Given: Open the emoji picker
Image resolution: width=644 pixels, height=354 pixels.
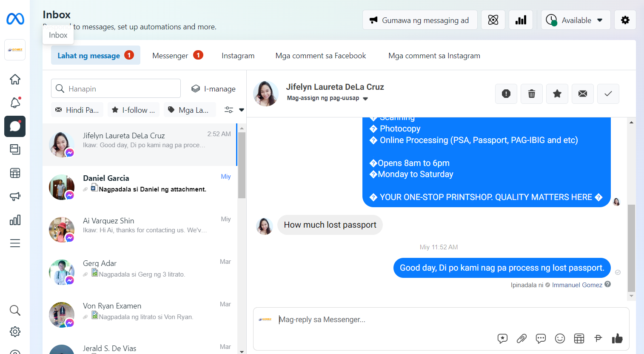Looking at the screenshot, I should (560, 338).
